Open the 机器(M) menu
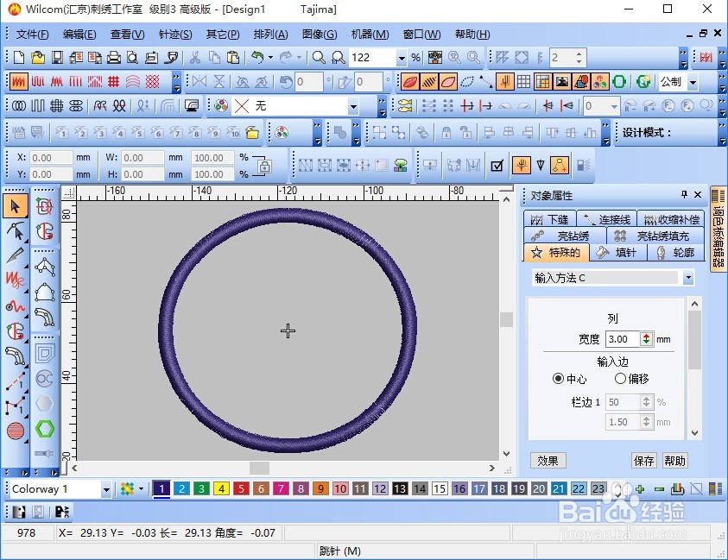This screenshot has height=560, width=728. pyautogui.click(x=370, y=35)
